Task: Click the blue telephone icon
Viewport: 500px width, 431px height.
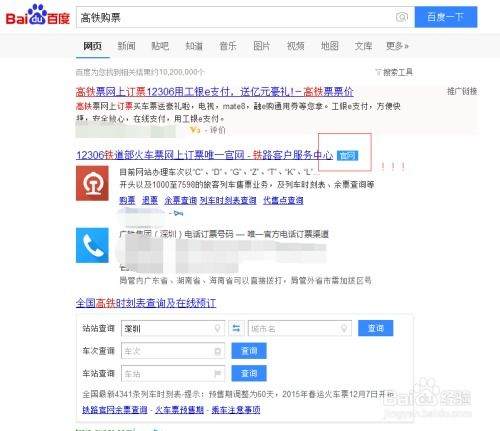Action: coord(92,245)
